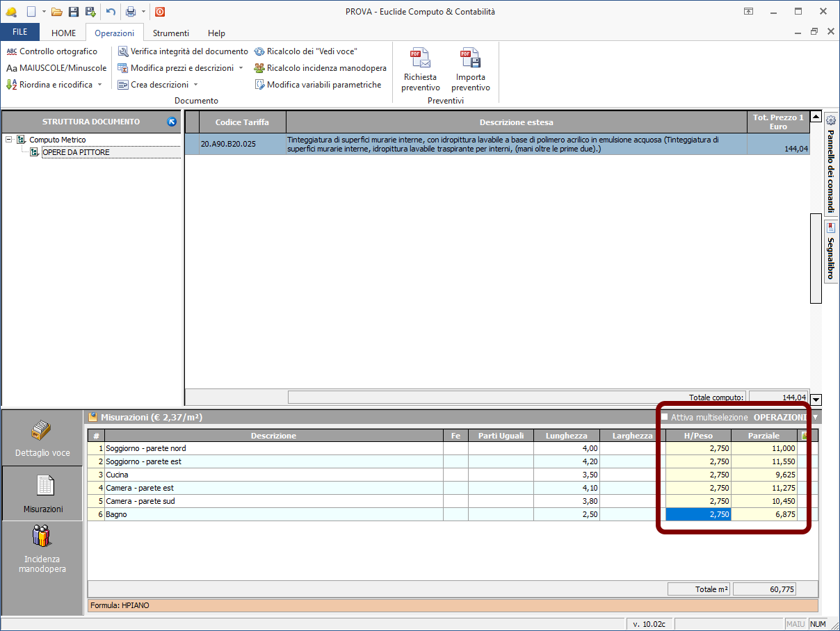This screenshot has height=631, width=840.
Task: Run Verifica integrità del documento
Action: (x=183, y=51)
